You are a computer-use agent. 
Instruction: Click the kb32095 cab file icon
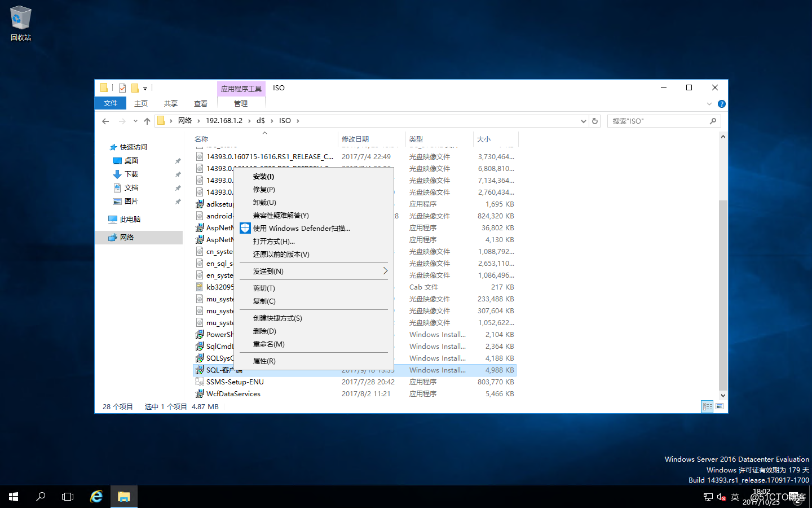click(x=200, y=287)
